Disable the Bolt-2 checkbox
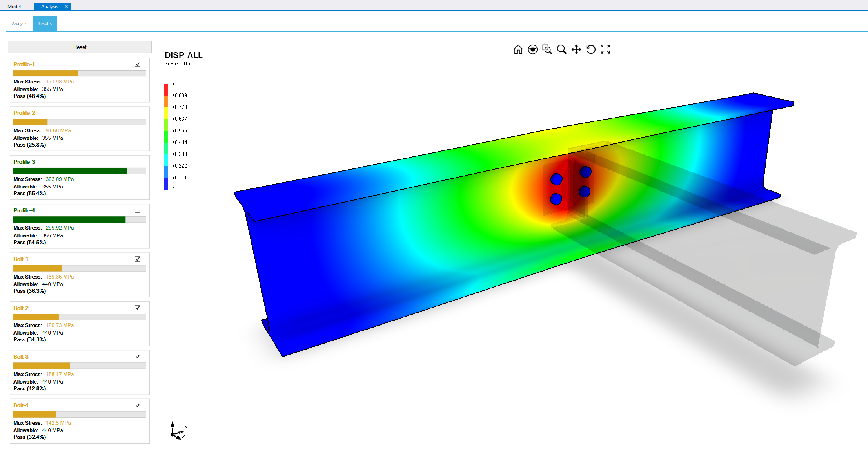This screenshot has width=868, height=451. coord(137,308)
